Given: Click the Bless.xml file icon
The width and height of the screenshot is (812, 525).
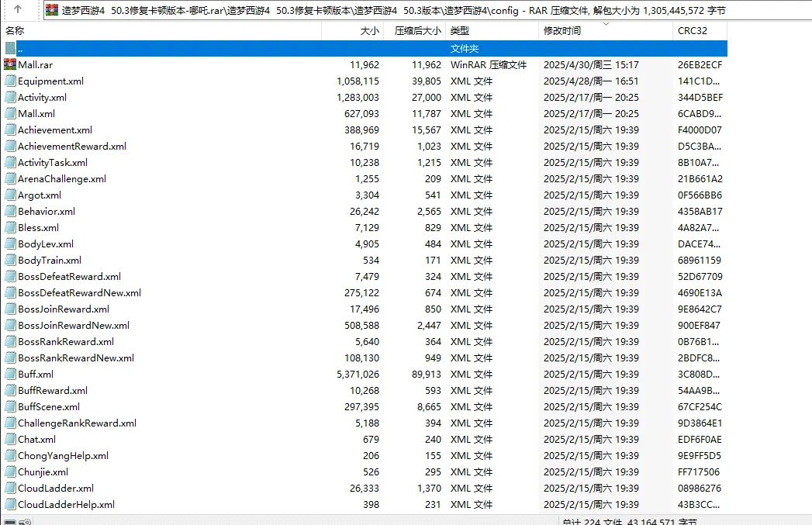Looking at the screenshot, I should coord(10,227).
